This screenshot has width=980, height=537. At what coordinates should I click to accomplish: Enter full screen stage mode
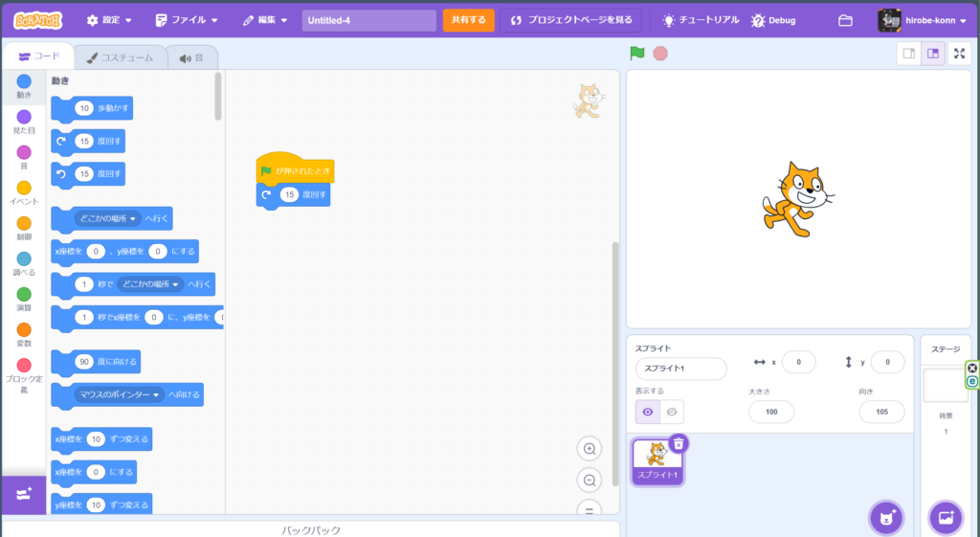pyautogui.click(x=959, y=54)
